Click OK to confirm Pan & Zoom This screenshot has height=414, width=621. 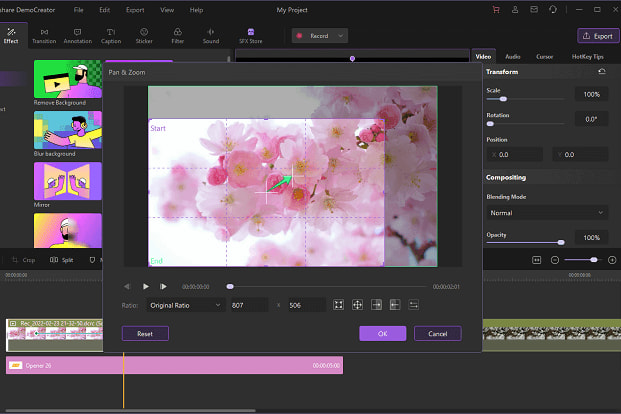[x=382, y=333]
